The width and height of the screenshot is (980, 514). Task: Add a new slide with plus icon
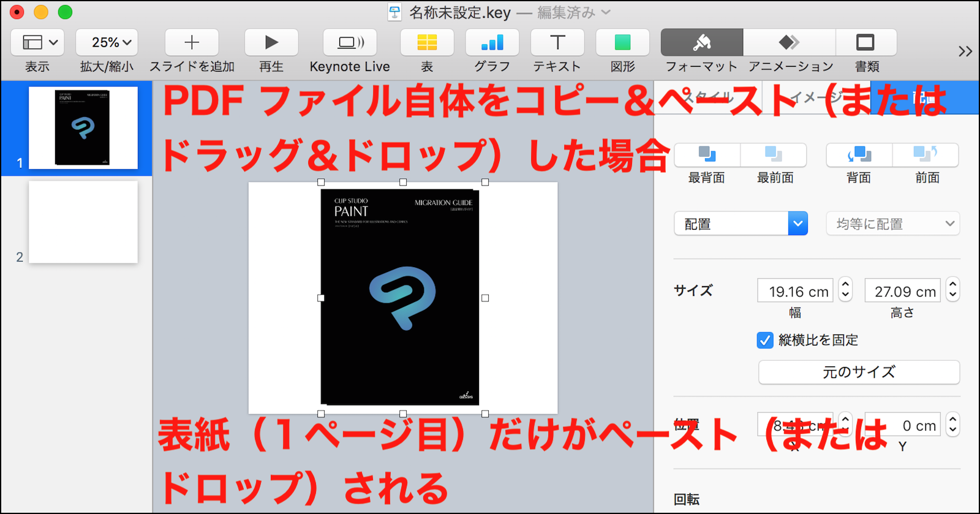[192, 42]
